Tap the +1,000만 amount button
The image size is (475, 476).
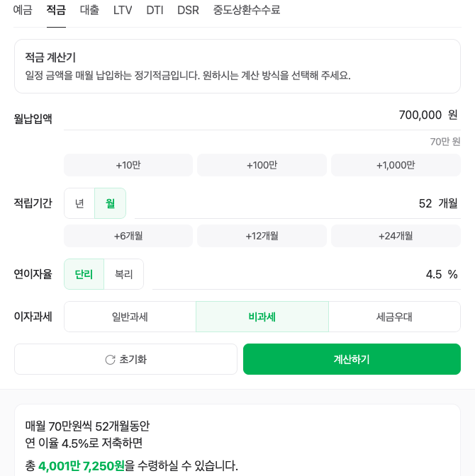396,165
